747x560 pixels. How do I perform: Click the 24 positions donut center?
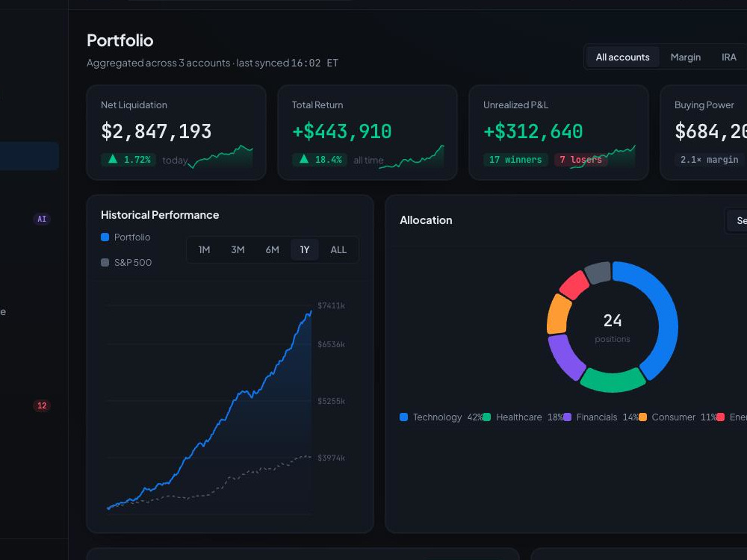tap(613, 327)
